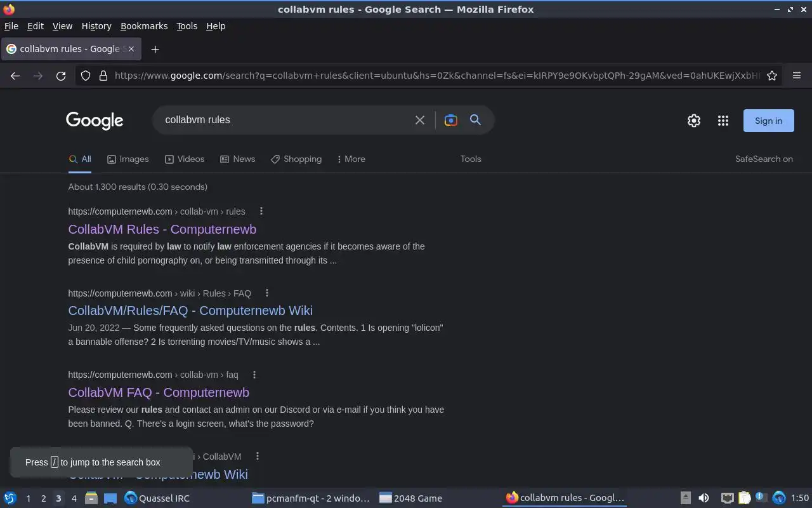This screenshot has width=812, height=508.
Task: Switch to virtual desktop 2
Action: click(x=43, y=498)
